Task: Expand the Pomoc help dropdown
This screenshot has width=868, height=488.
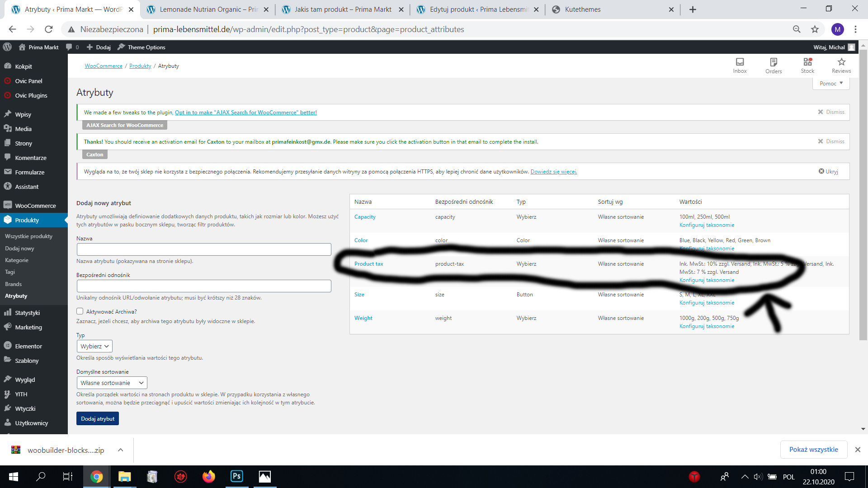Action: coord(831,83)
